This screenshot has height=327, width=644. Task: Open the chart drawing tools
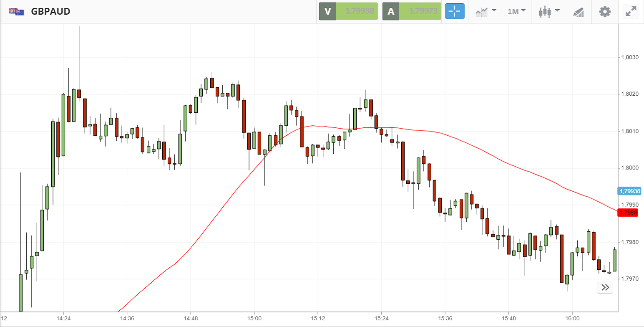point(578,12)
